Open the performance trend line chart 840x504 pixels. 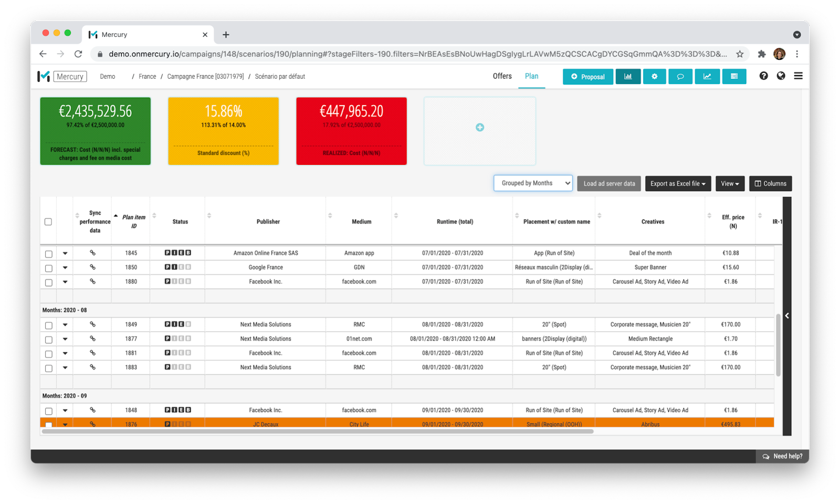pyautogui.click(x=707, y=76)
